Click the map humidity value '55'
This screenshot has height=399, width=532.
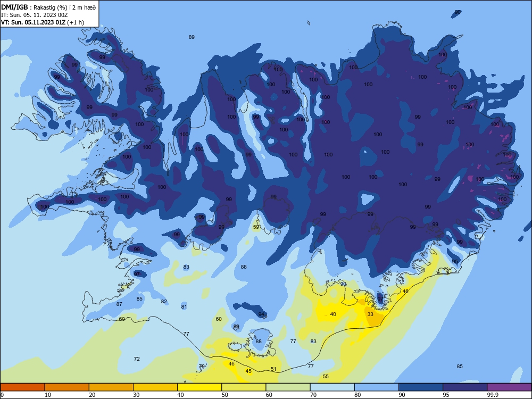(326, 376)
